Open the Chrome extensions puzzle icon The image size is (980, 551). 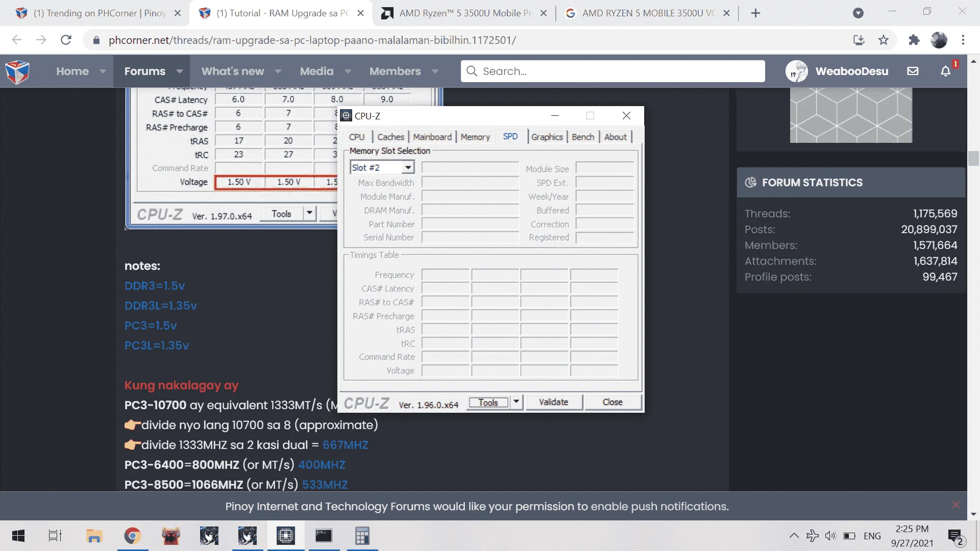pos(914,40)
